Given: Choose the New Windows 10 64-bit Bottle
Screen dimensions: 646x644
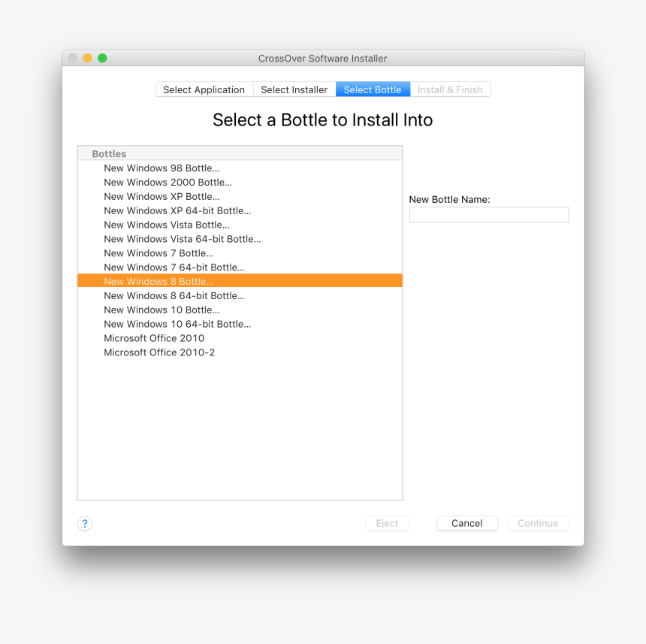Looking at the screenshot, I should [179, 324].
